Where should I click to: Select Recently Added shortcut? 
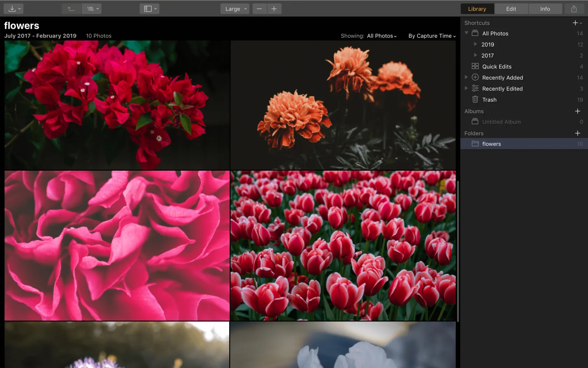pos(503,77)
